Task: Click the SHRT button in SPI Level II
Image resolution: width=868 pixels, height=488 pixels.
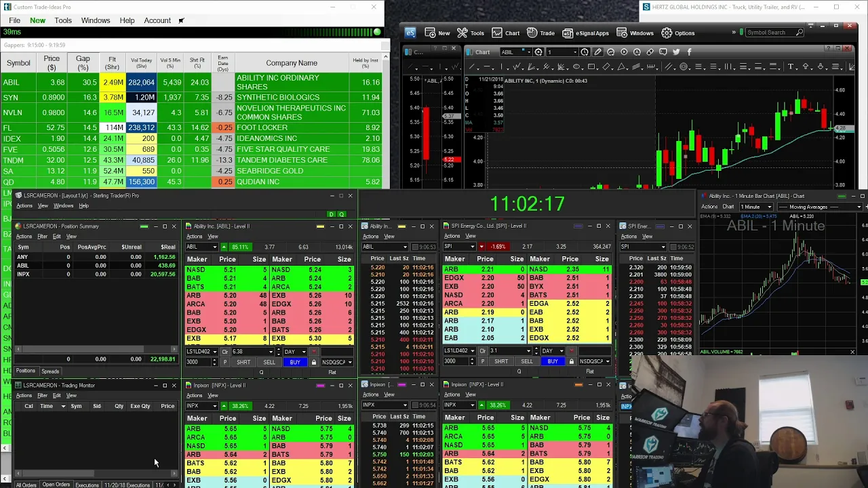Action: (501, 361)
